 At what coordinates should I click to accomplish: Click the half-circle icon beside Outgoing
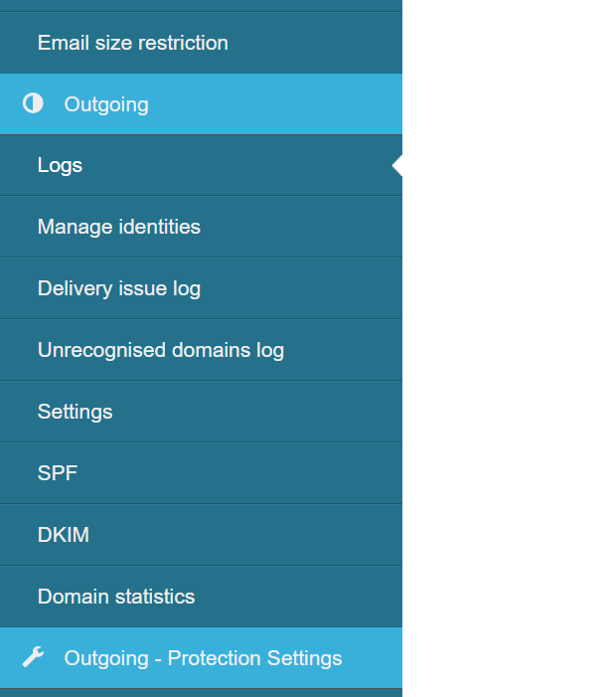pyautogui.click(x=33, y=103)
